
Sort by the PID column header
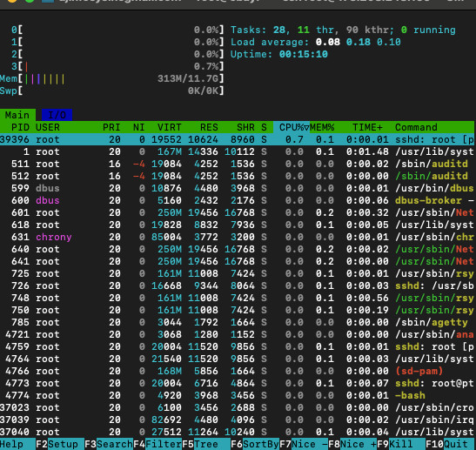pyautogui.click(x=20, y=127)
